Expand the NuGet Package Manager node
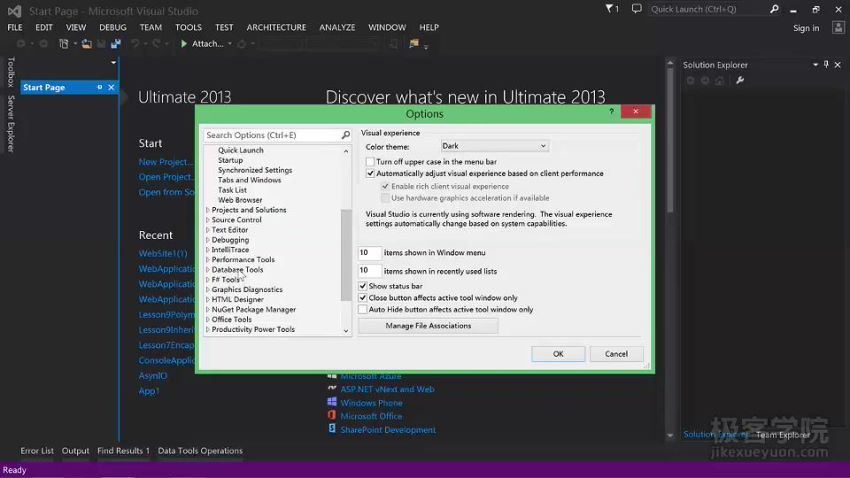Screen dimensions: 850x478 208,309
